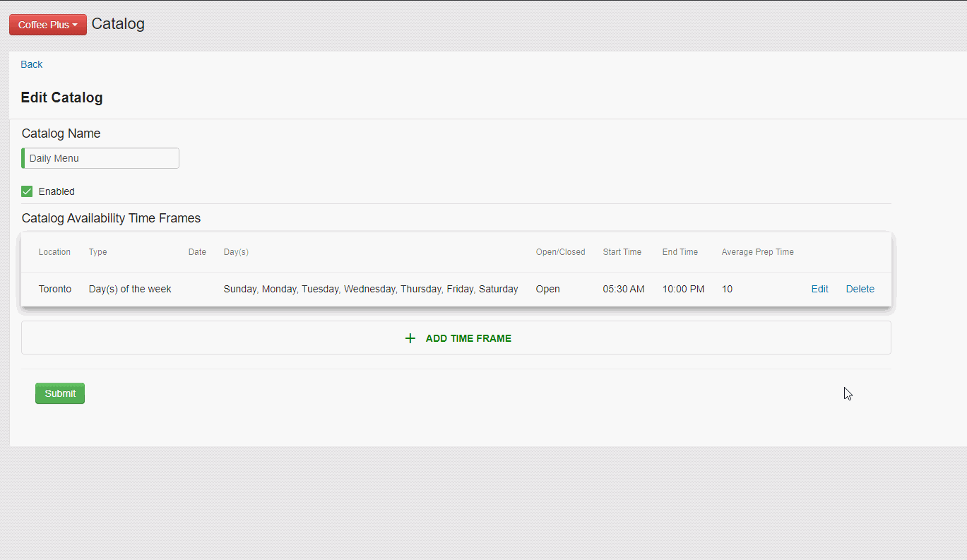The width and height of the screenshot is (967, 560).
Task: Click the Day(s) column header
Action: click(x=235, y=252)
